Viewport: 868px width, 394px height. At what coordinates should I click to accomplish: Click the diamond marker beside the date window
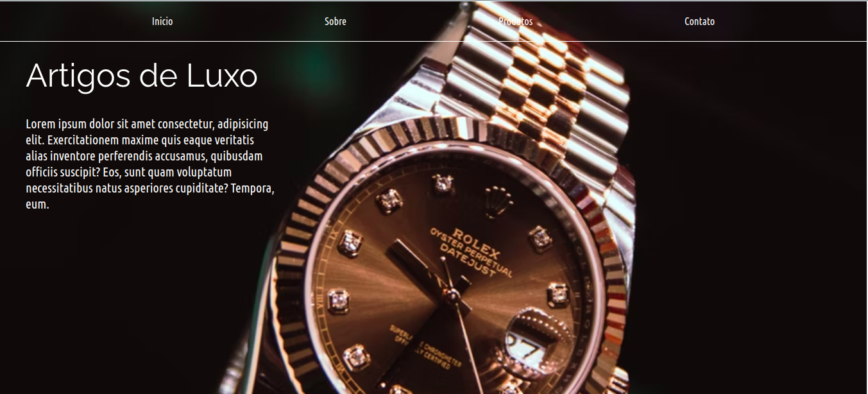point(559,295)
